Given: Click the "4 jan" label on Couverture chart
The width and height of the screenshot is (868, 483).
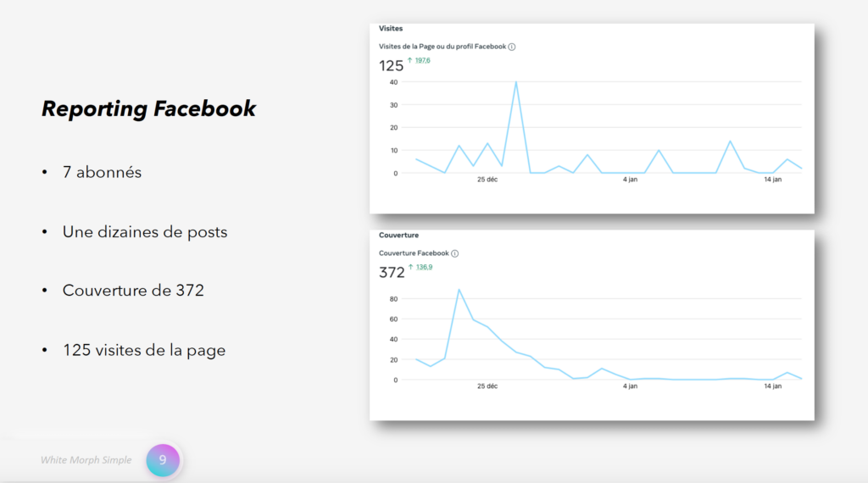Looking at the screenshot, I should point(630,386).
